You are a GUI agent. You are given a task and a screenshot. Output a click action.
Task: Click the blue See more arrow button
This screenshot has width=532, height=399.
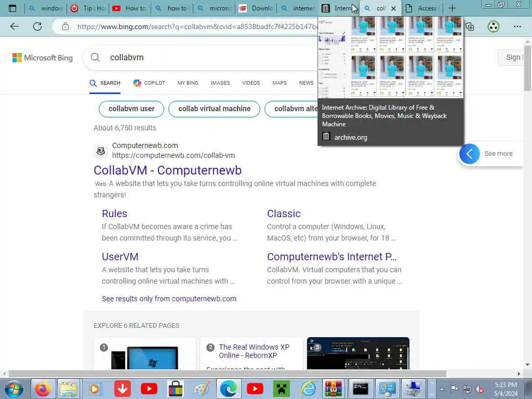point(469,154)
